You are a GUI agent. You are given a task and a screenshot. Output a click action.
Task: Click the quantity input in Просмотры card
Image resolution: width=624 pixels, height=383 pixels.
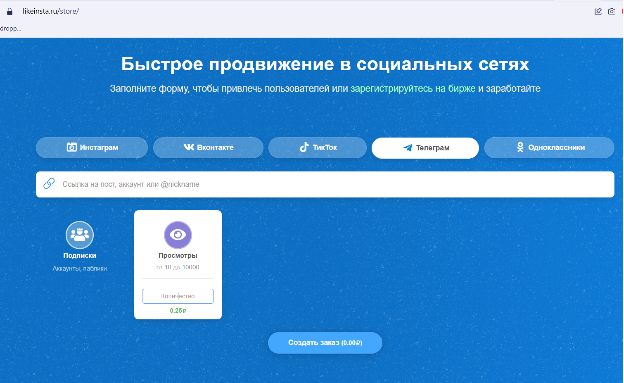pyautogui.click(x=178, y=296)
